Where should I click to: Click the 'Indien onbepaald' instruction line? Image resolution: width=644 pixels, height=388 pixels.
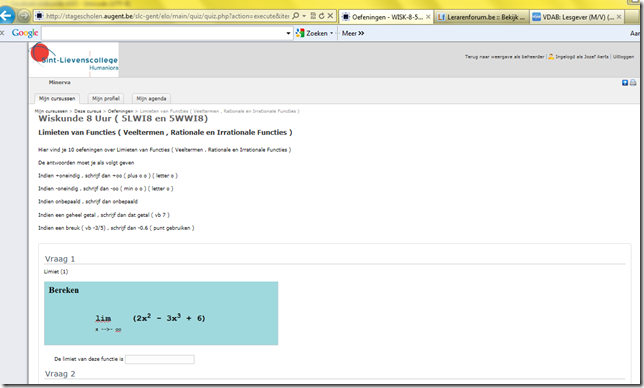(88, 202)
